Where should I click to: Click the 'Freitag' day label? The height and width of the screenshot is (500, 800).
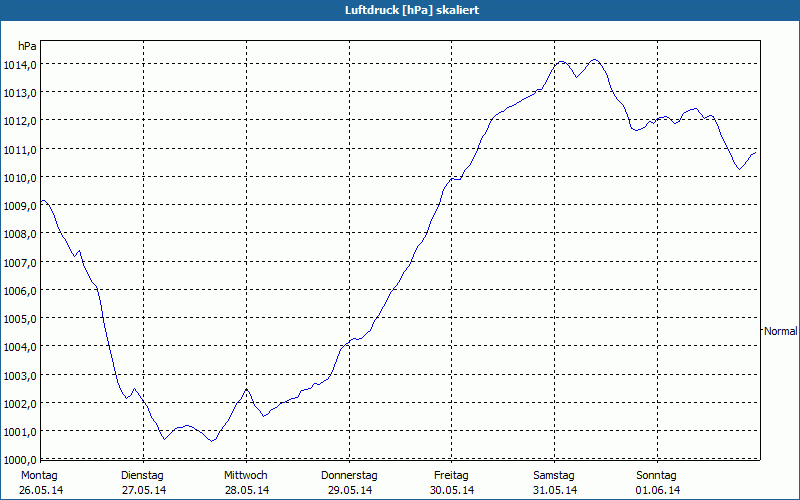pyautogui.click(x=451, y=476)
